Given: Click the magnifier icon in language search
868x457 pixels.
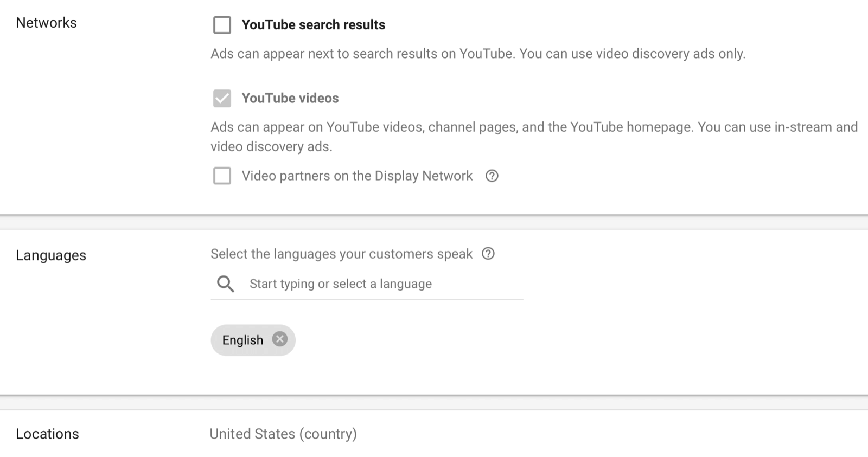Looking at the screenshot, I should (226, 284).
